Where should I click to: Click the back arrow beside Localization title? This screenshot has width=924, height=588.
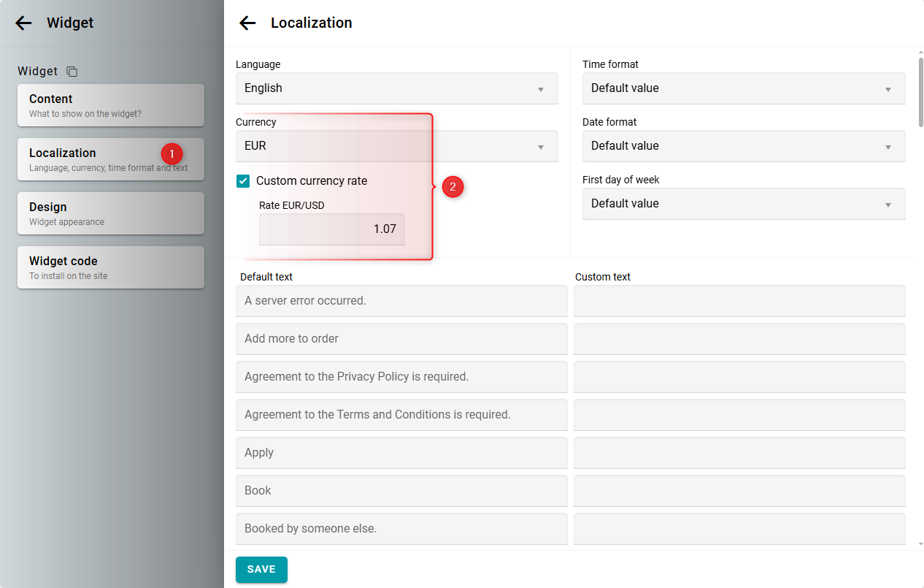(248, 23)
